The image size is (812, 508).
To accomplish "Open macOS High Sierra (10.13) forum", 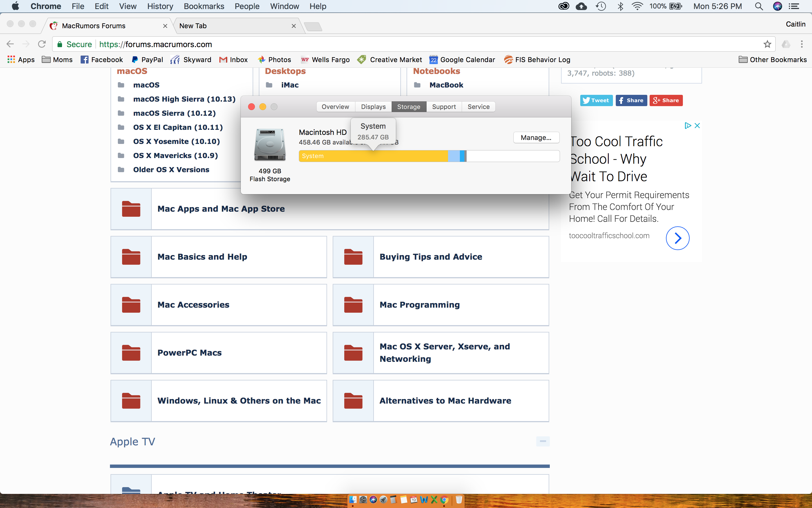I will (x=184, y=99).
